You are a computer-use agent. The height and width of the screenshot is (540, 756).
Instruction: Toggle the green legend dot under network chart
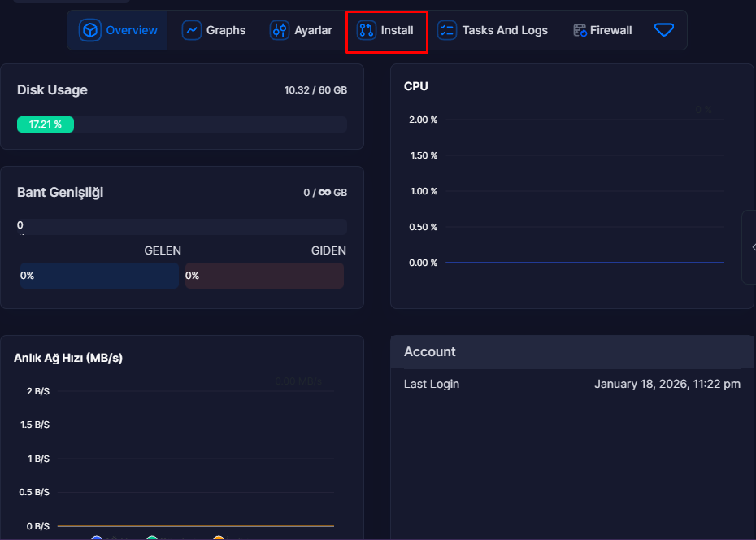pyautogui.click(x=152, y=538)
